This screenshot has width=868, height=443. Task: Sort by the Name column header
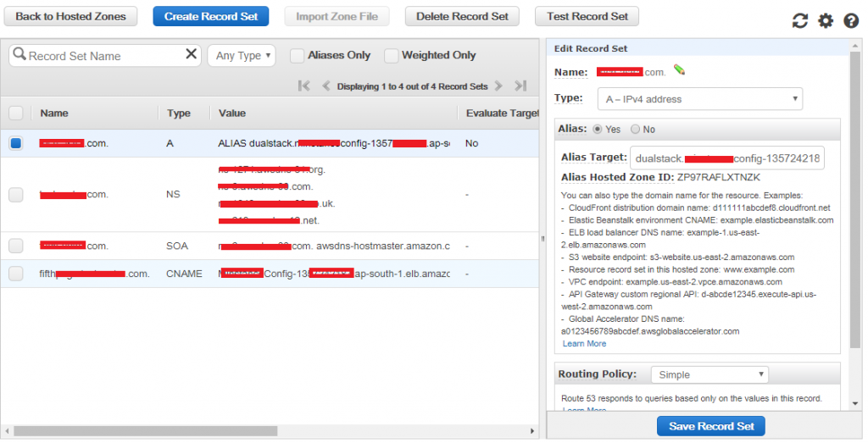click(54, 113)
